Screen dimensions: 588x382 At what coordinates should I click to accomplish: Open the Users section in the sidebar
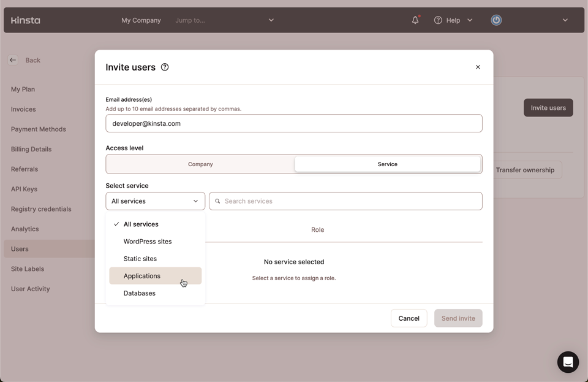click(19, 248)
